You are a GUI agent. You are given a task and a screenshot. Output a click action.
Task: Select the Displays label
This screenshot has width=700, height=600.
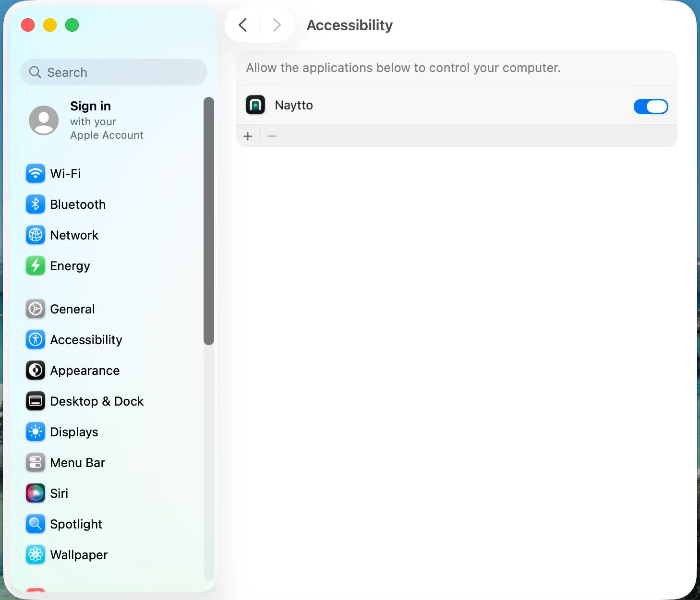click(x=74, y=432)
